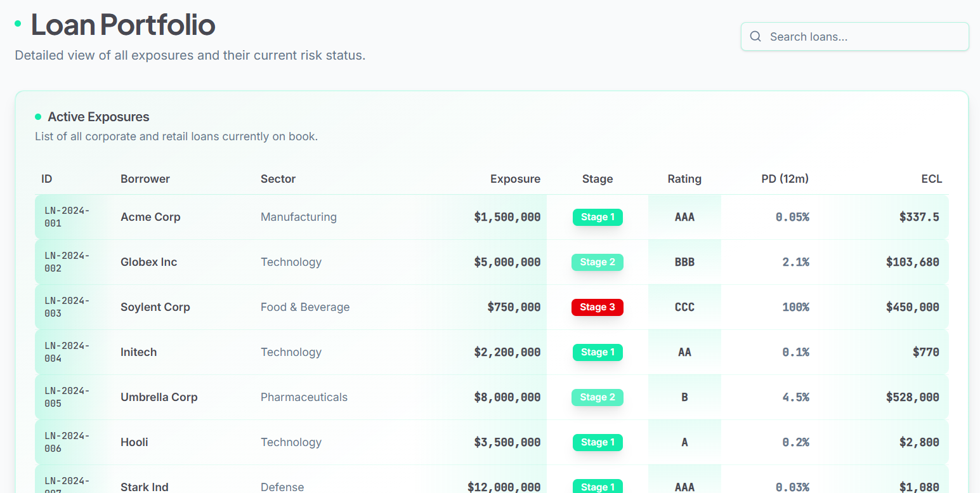Select the CCC rating for Soylent Corp
The image size is (980, 493).
coord(684,307)
